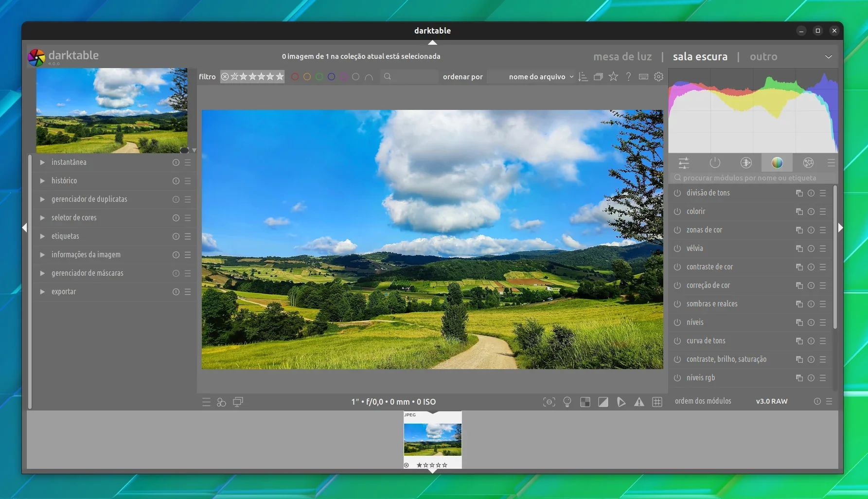Click the v3.0 RAW module order button
Image resolution: width=868 pixels, height=499 pixels.
click(x=772, y=401)
